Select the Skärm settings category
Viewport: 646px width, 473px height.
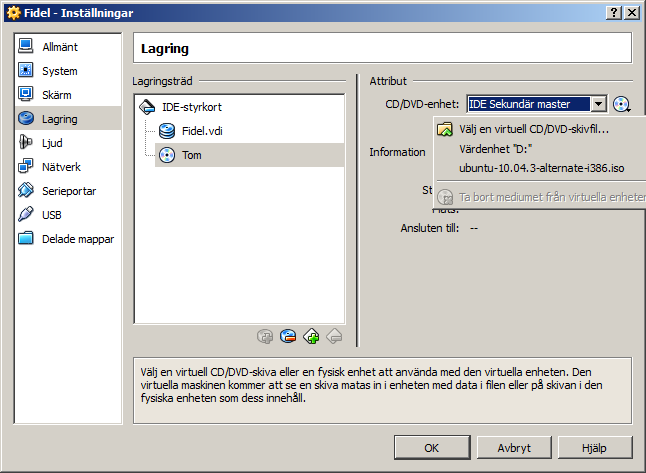[58, 95]
